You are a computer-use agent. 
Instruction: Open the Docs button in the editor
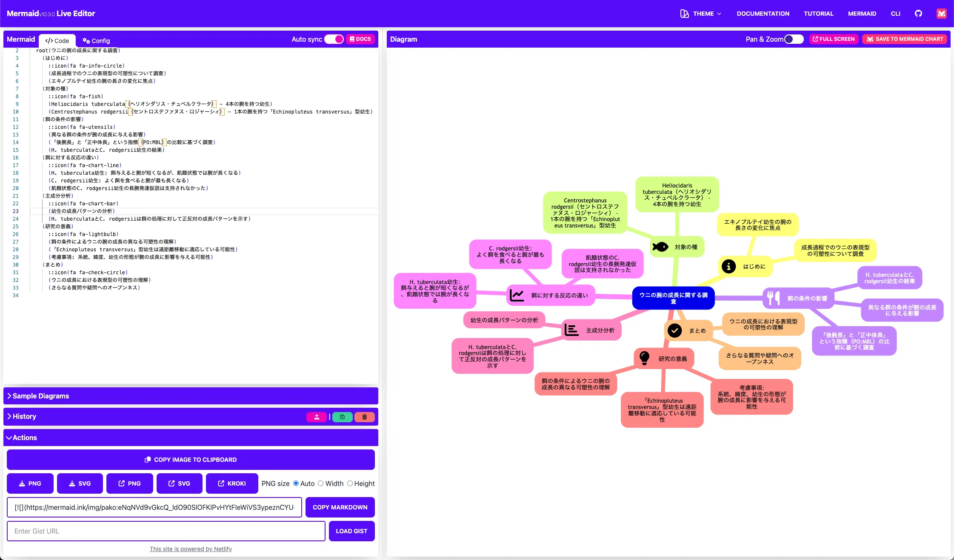coord(360,39)
